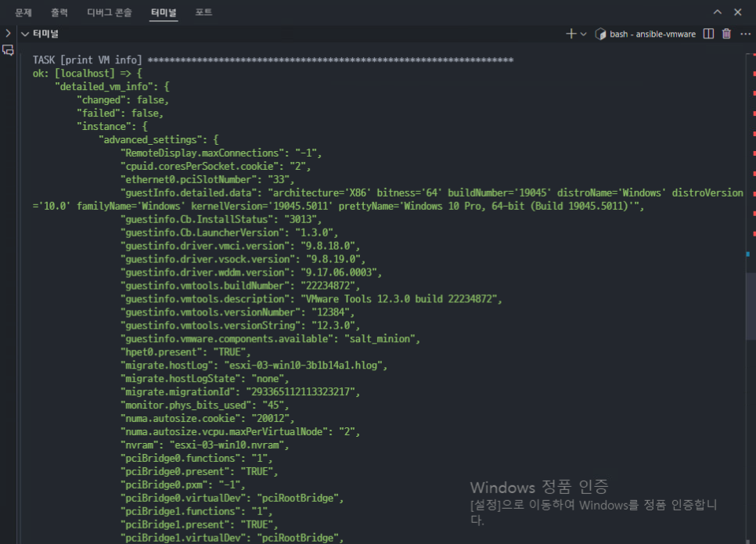Image resolution: width=756 pixels, height=544 pixels.
Task: Kill terminal with the trash icon
Action: click(x=726, y=34)
